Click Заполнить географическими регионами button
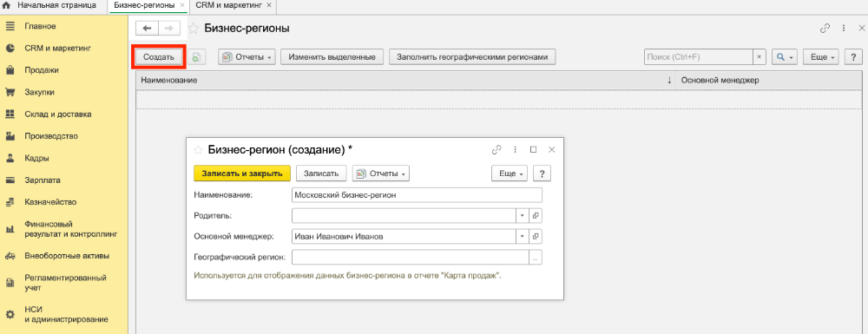This screenshot has width=868, height=334. pos(472,57)
